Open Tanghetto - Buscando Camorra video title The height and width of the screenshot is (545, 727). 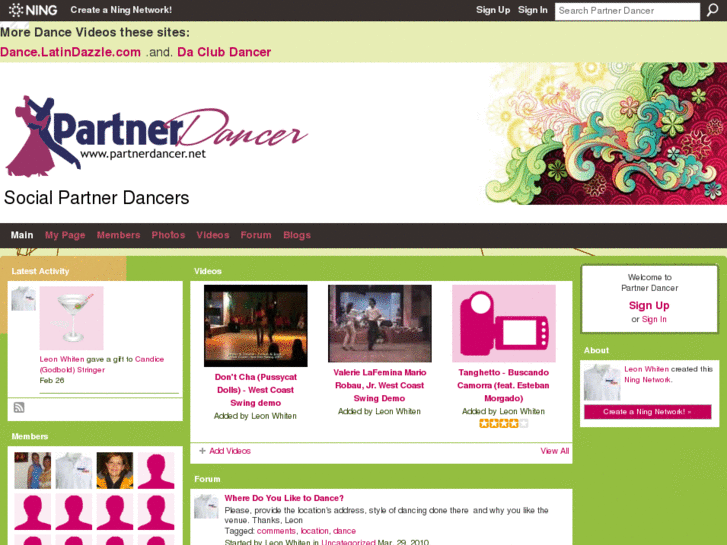(x=504, y=385)
